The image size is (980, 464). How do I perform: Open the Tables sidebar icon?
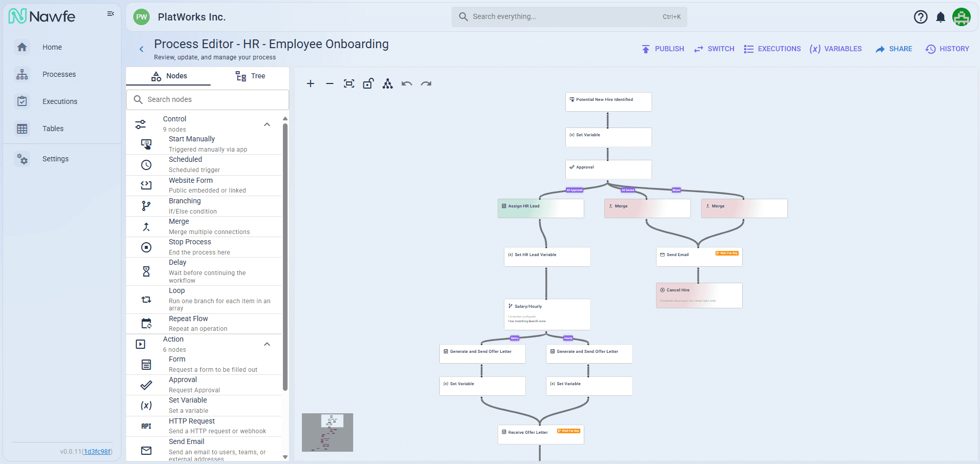click(22, 129)
